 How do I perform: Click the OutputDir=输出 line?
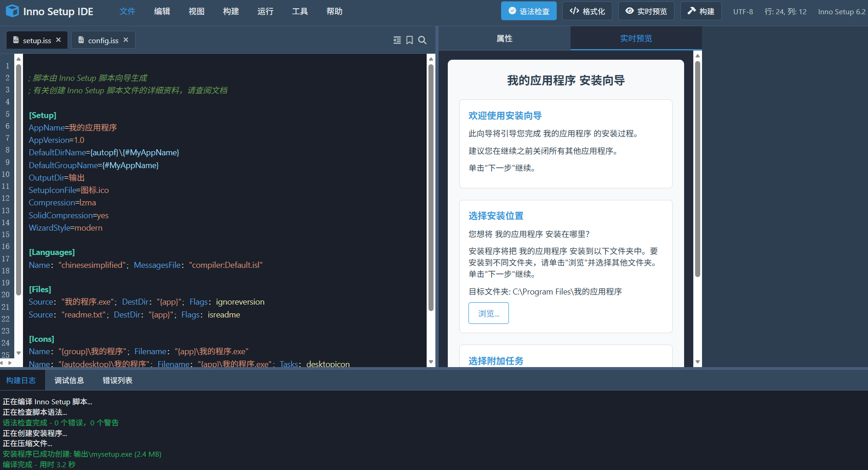click(x=57, y=178)
